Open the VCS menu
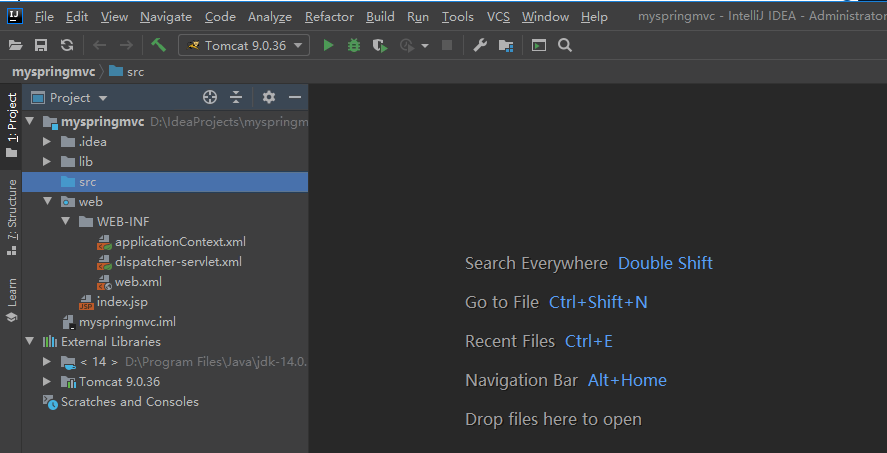Screen dimensions: 887x453 [498, 17]
